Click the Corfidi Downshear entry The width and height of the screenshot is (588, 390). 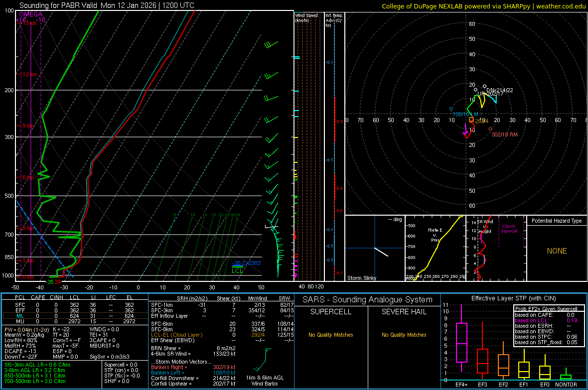coord(193,378)
